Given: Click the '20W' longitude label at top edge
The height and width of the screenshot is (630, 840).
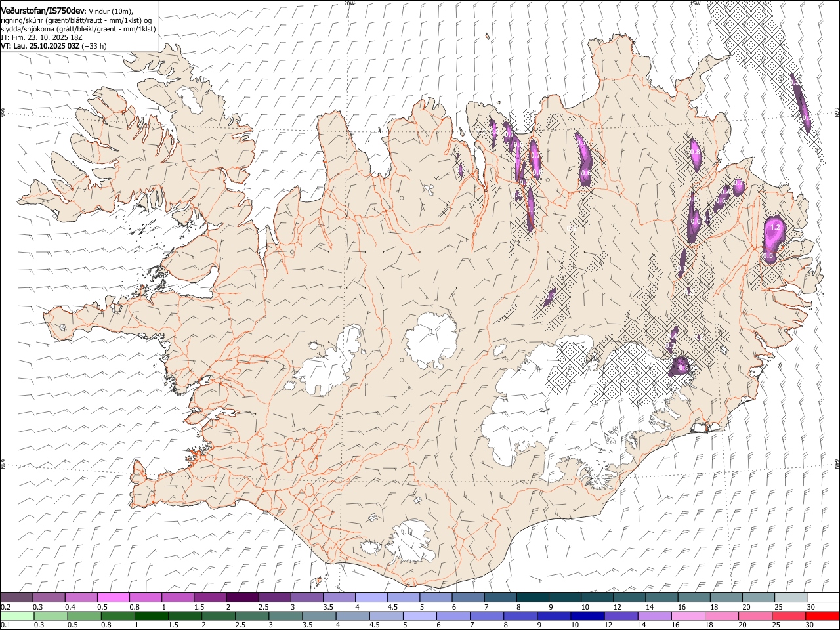Looking at the screenshot, I should [x=349, y=3].
